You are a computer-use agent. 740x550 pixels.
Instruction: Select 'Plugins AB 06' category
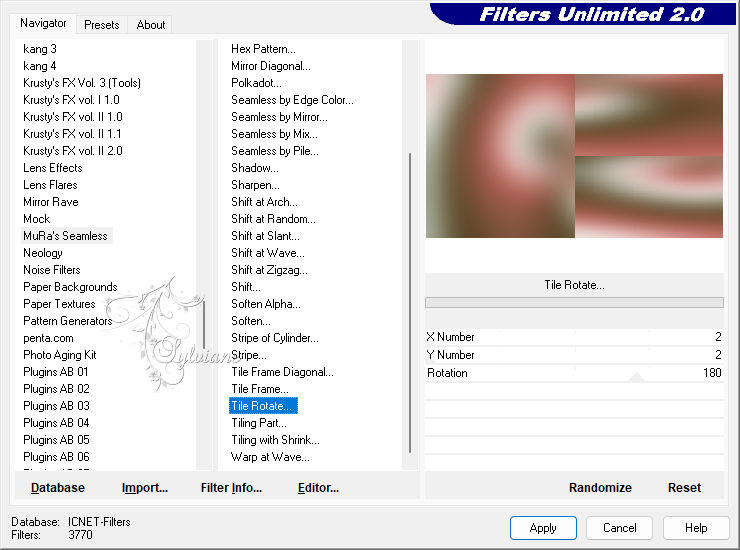tap(56, 457)
